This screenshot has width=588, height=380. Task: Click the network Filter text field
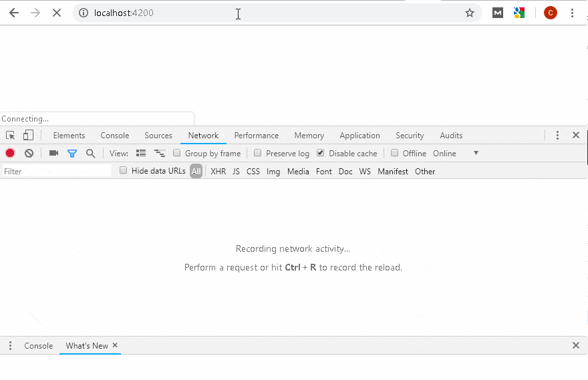click(x=57, y=172)
